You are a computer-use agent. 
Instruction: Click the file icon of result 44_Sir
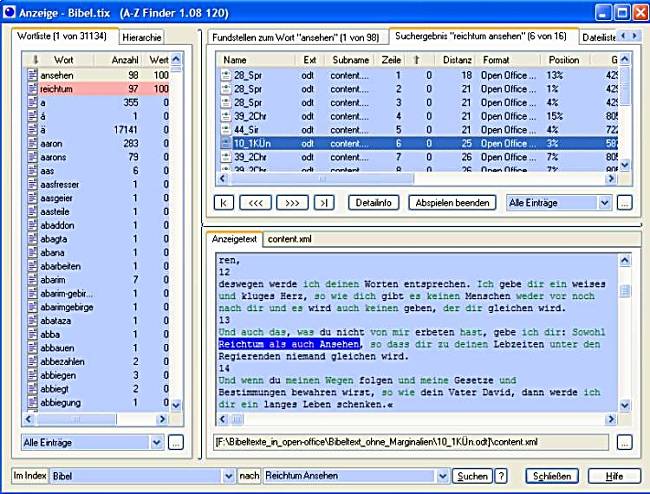[x=226, y=130]
